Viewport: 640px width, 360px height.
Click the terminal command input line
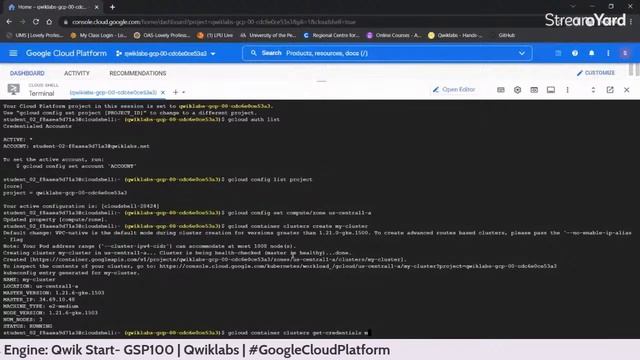[x=320, y=333]
